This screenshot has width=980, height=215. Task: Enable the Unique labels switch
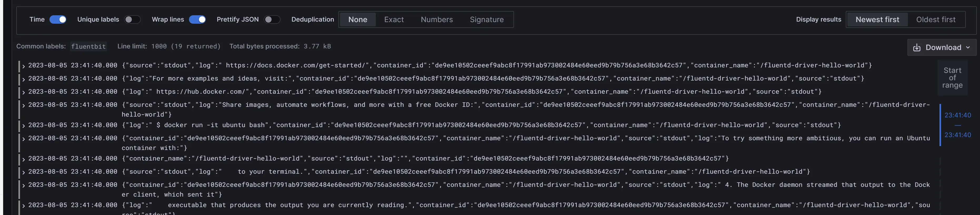click(x=132, y=19)
